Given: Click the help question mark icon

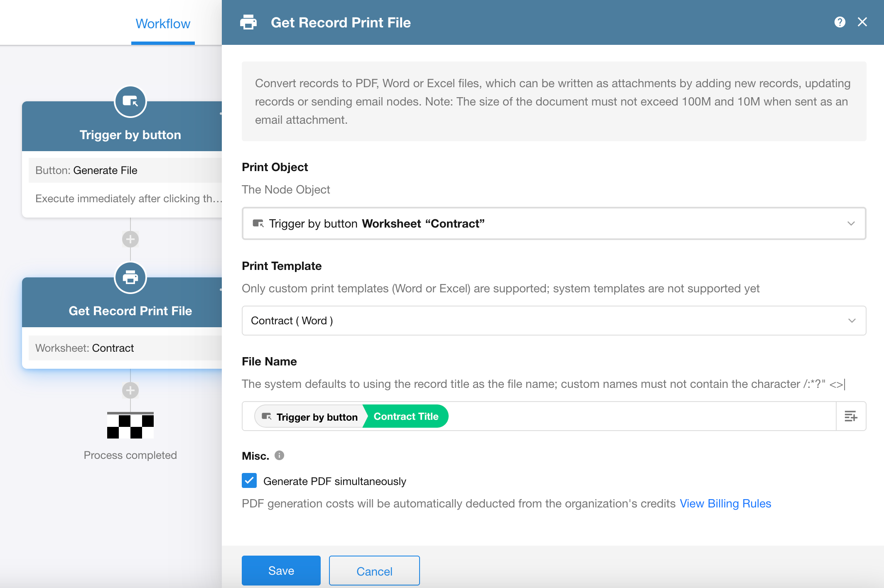Looking at the screenshot, I should 840,22.
